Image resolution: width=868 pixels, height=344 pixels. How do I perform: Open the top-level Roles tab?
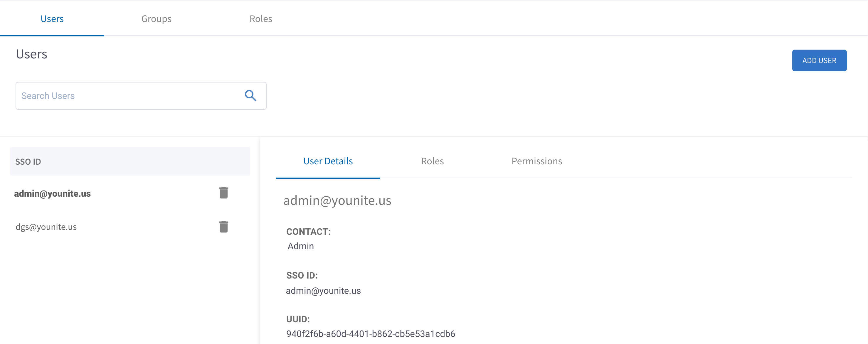click(260, 19)
